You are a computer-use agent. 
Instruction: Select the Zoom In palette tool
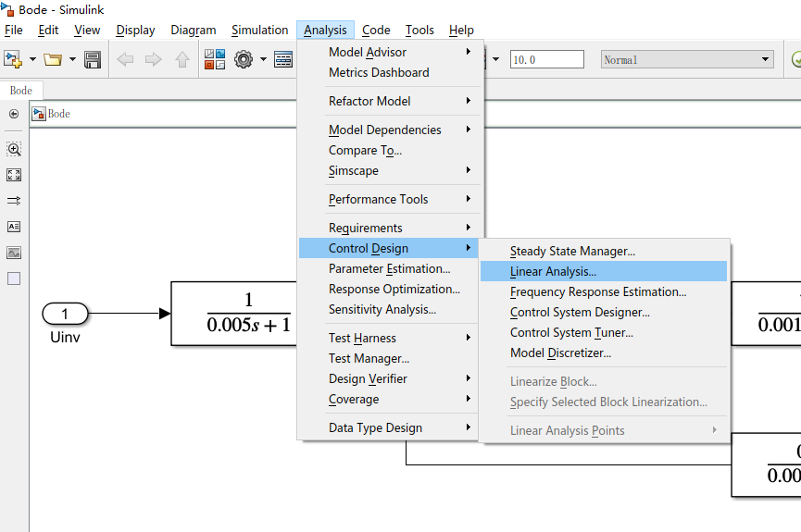tap(14, 149)
